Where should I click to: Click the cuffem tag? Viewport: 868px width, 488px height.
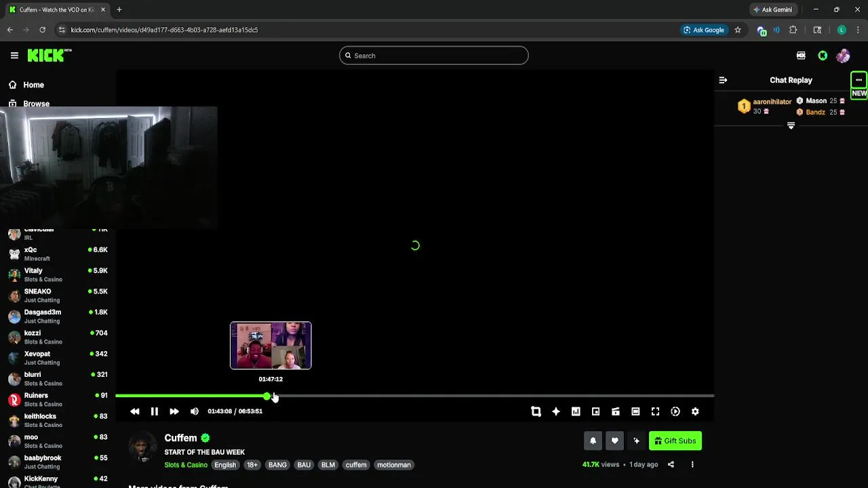coord(356,465)
